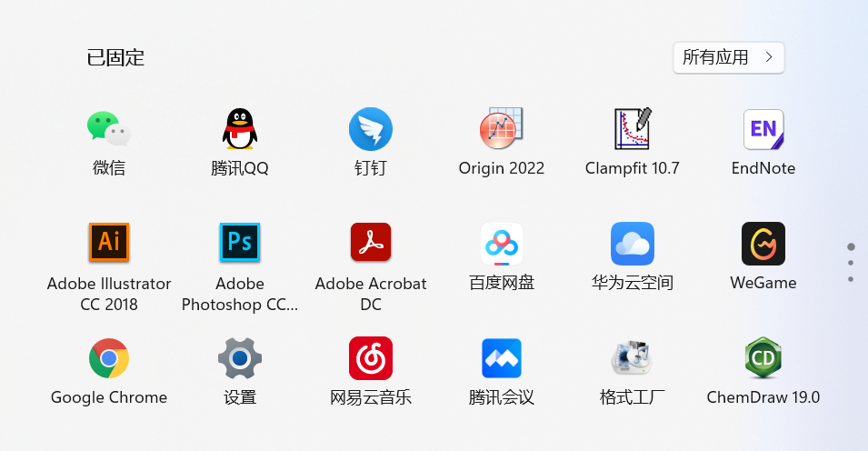Viewport: 868px width, 451px height.
Task: Launch Origin 2022 app icon
Action: (x=501, y=128)
